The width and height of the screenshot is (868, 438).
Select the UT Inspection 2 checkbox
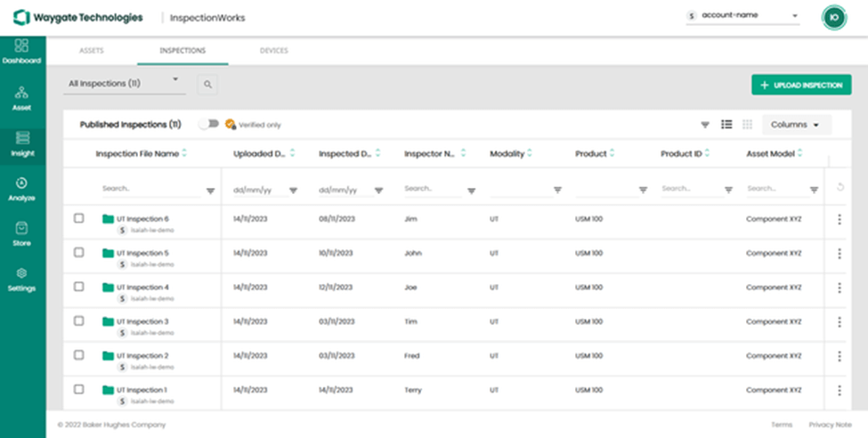pyautogui.click(x=79, y=355)
